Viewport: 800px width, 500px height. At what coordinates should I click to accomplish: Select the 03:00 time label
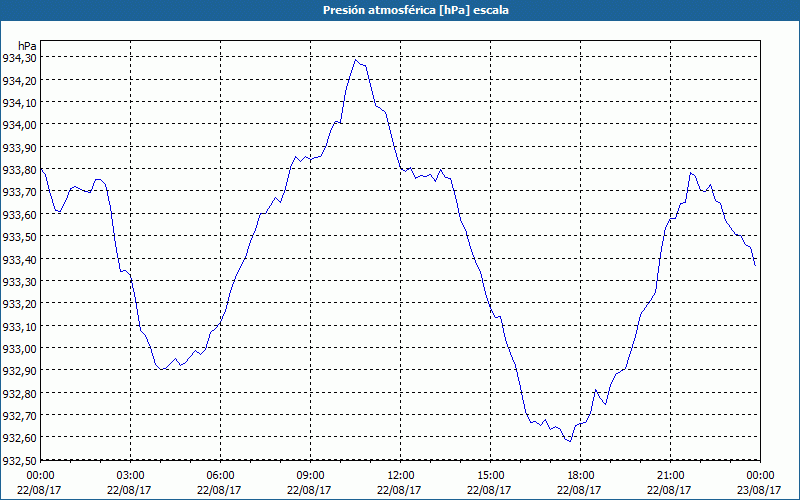click(x=130, y=476)
